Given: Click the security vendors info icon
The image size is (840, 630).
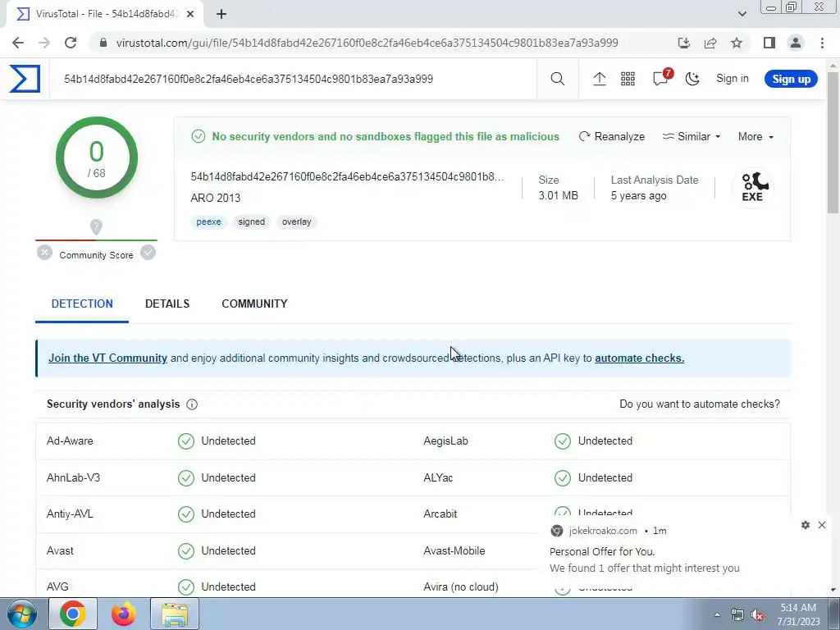Looking at the screenshot, I should tap(192, 404).
